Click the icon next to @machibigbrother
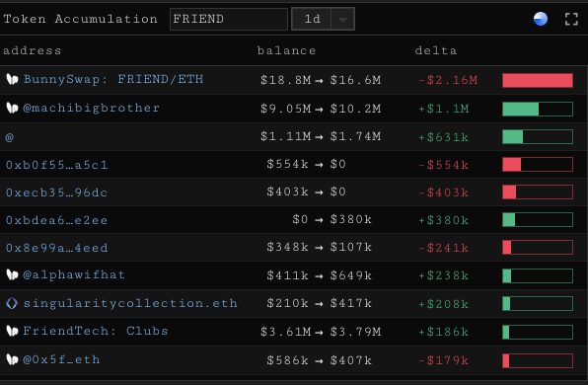This screenshot has height=385, width=588. tap(12, 108)
